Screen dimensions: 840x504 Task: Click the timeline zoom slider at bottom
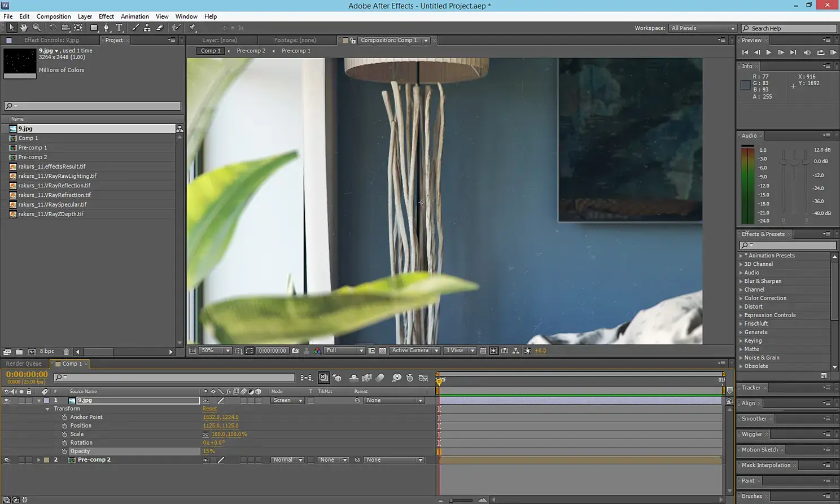point(461,500)
